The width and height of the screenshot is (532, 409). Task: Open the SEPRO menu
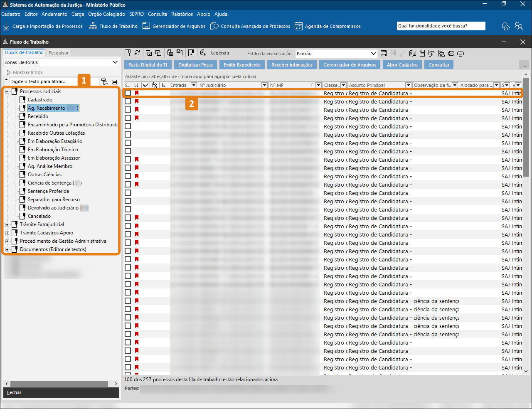[x=136, y=14]
